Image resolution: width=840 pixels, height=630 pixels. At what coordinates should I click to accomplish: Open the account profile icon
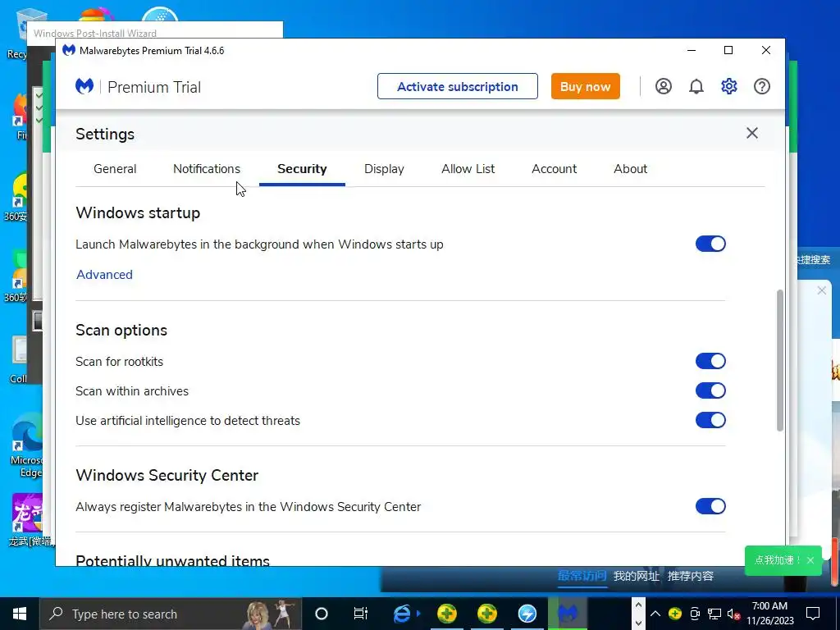pos(663,86)
